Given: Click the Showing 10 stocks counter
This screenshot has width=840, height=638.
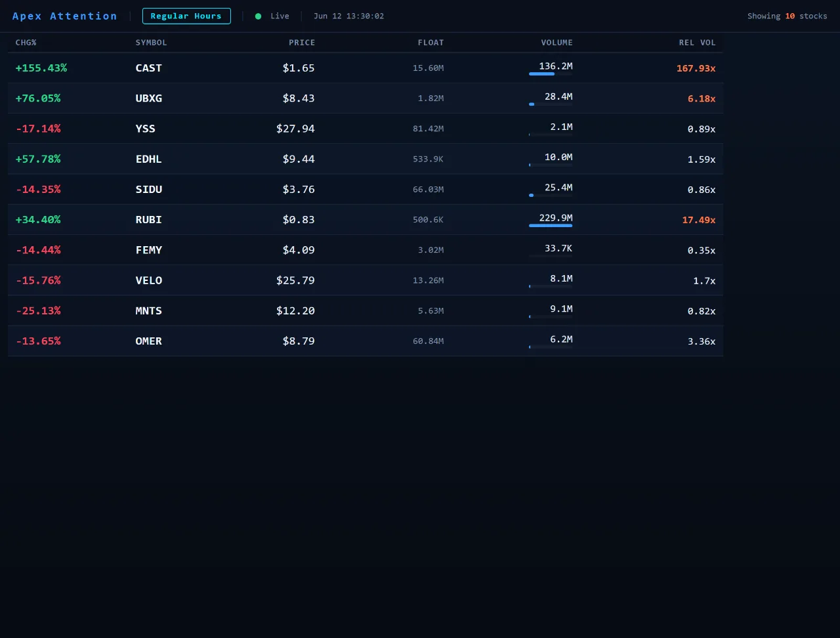Looking at the screenshot, I should (x=787, y=16).
